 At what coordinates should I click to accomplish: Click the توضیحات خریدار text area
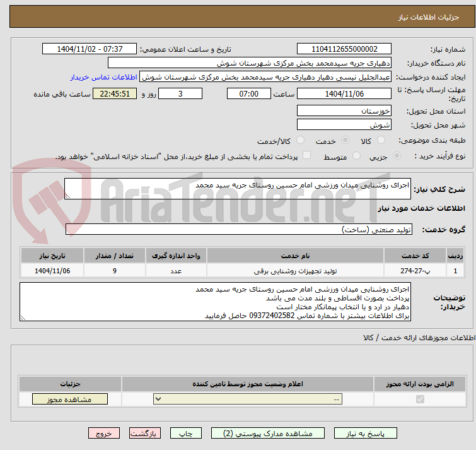(x=215, y=302)
